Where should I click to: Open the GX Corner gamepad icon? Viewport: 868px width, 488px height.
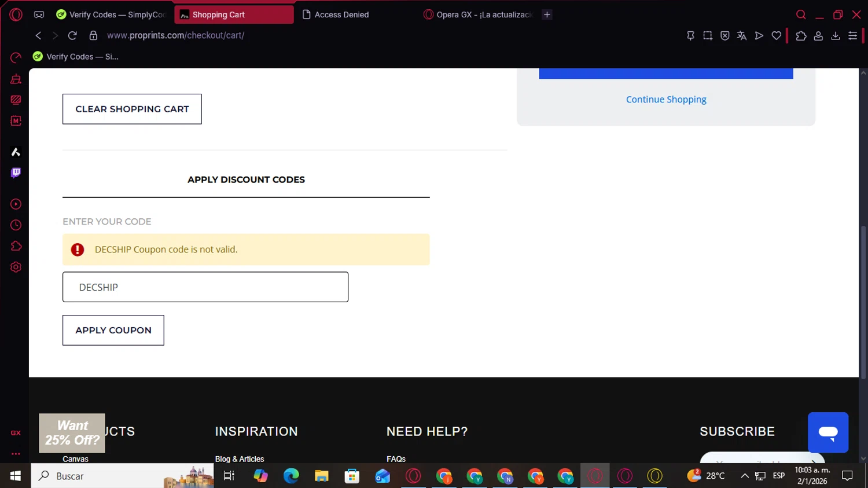tap(39, 14)
